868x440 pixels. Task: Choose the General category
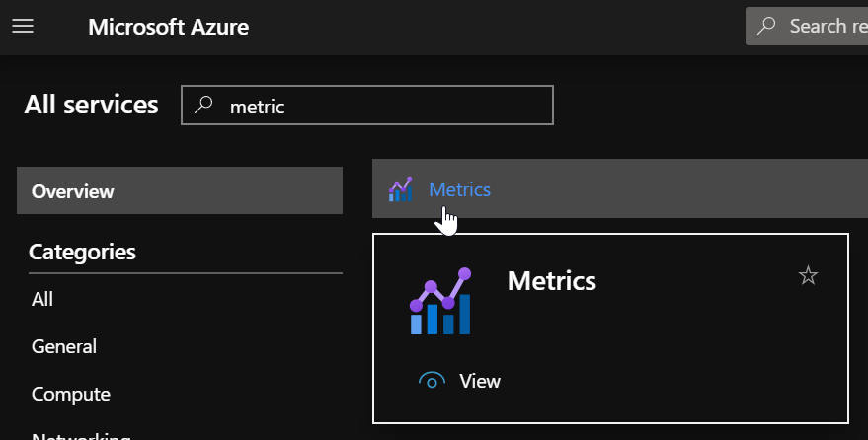tap(64, 346)
